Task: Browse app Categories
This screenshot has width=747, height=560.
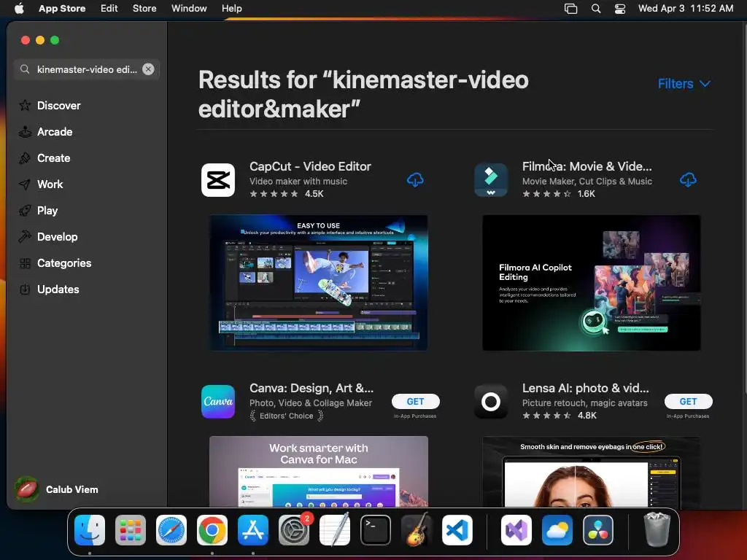Action: click(64, 262)
